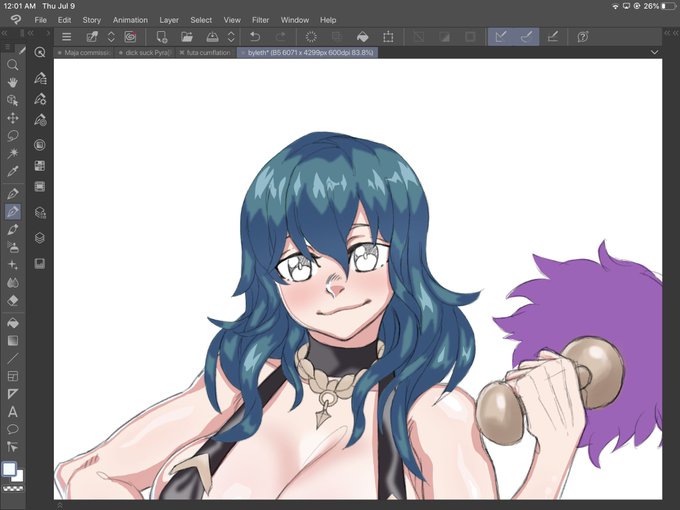Open the Window menu
Viewport: 680px width, 510px height.
[x=294, y=20]
